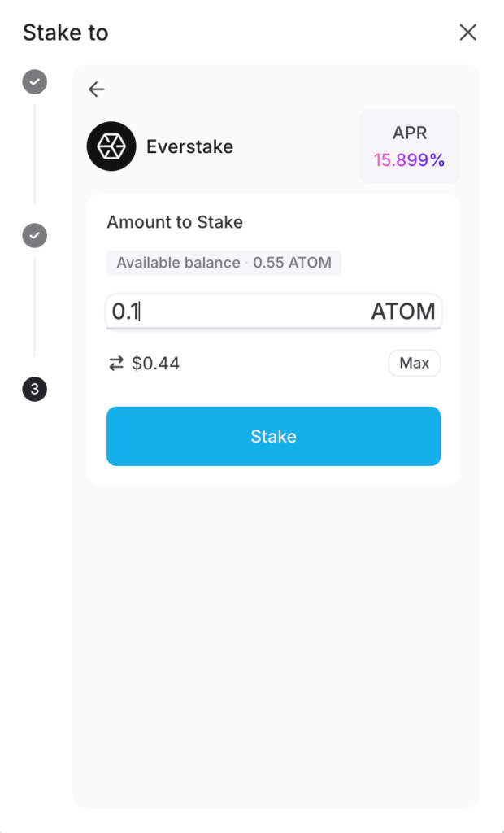504x833 pixels.
Task: Click the currency swap arrows icon
Action: 116,364
